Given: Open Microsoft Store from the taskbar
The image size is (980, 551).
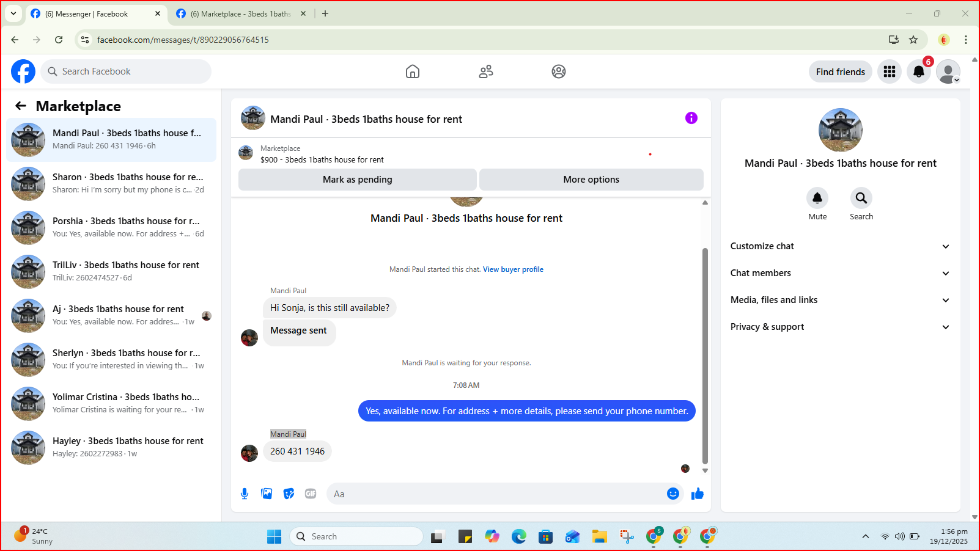Looking at the screenshot, I should coord(545,536).
